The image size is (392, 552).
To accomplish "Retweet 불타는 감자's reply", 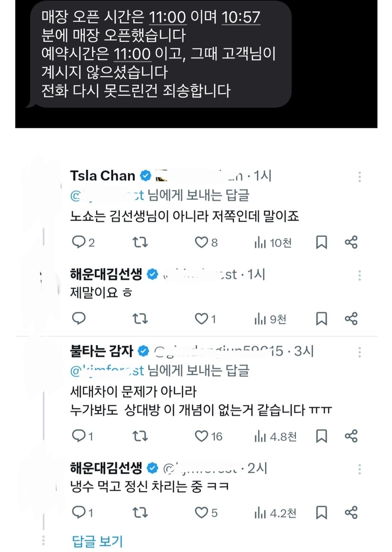I will pyautogui.click(x=140, y=436).
